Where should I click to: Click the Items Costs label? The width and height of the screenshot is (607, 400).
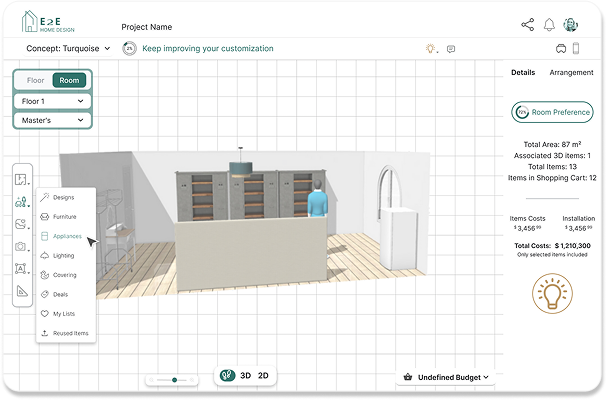(x=527, y=218)
